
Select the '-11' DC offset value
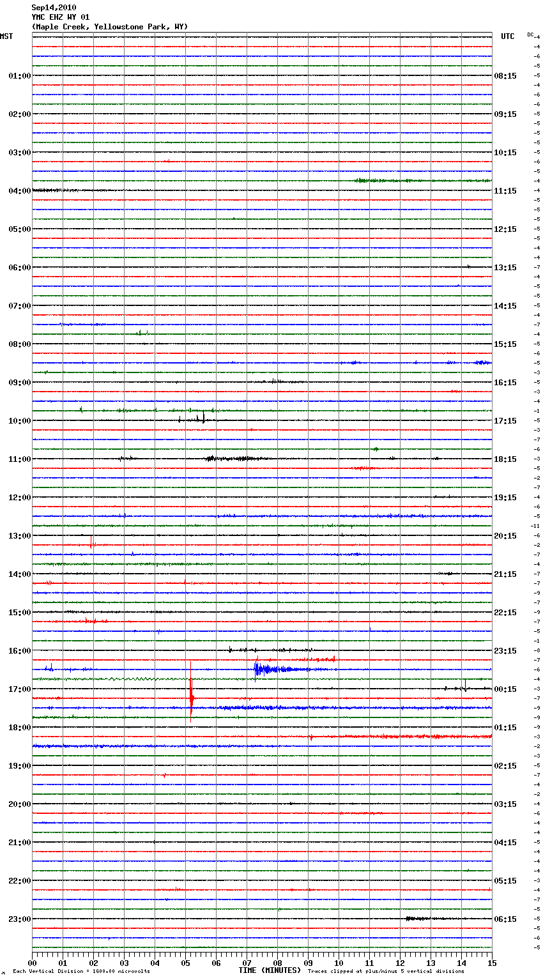coord(535,526)
